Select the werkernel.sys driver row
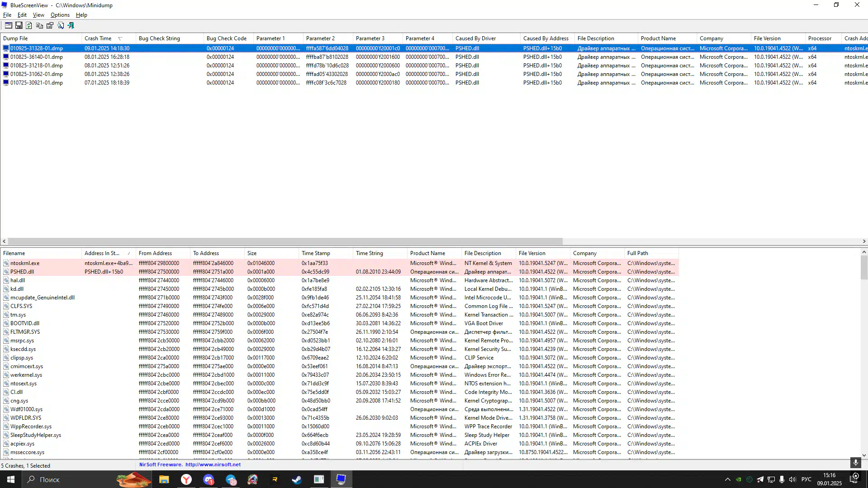 pos(339,375)
